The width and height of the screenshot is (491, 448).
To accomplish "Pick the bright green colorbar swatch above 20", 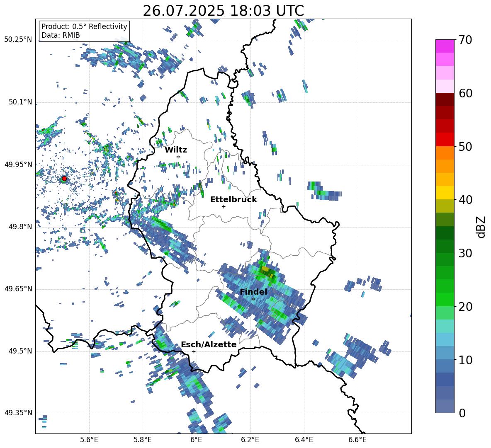I will point(445,299).
